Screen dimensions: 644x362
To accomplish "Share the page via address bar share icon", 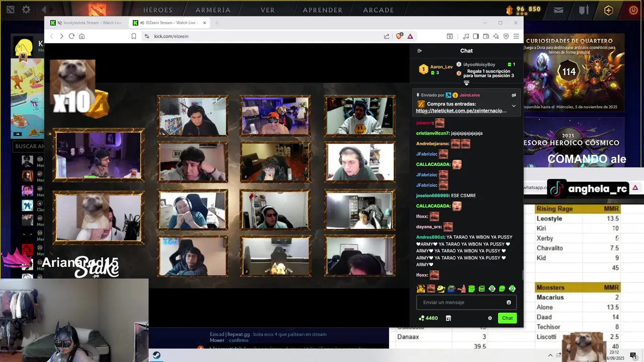I will coord(386,36).
